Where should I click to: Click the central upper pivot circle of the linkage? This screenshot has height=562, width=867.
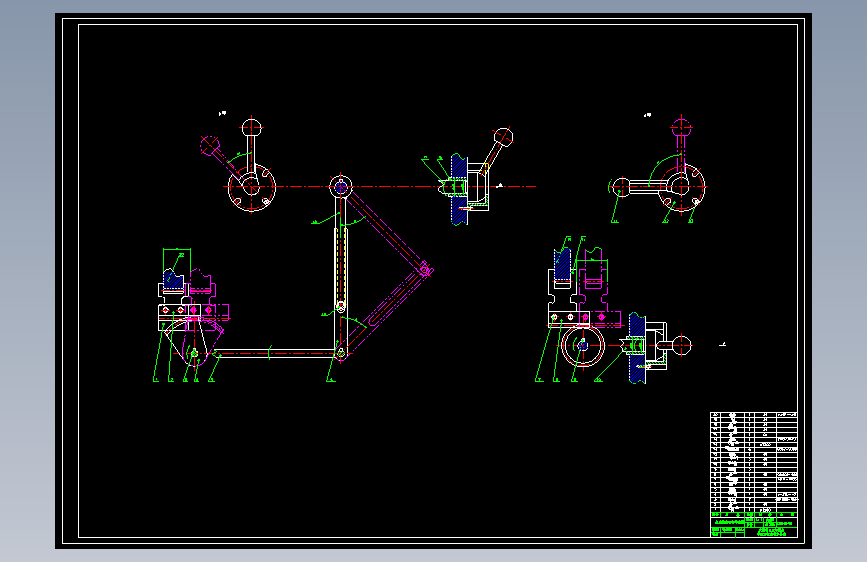(341, 187)
